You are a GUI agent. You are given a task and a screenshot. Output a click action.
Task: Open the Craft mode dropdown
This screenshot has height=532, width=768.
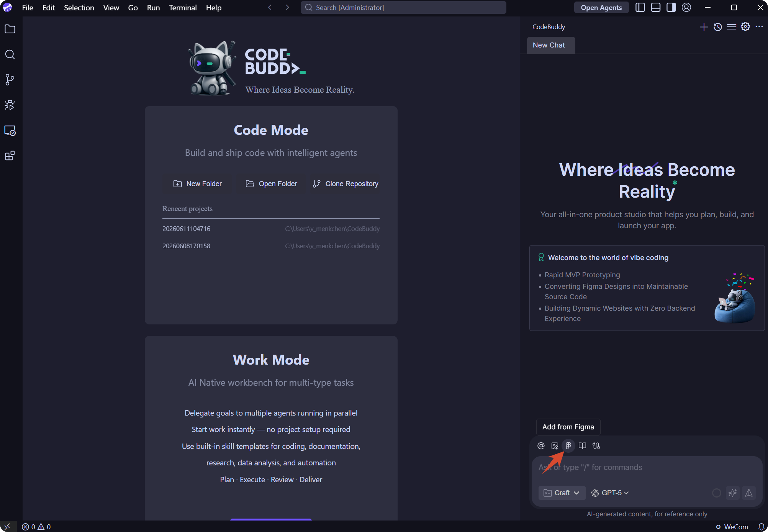tap(562, 493)
